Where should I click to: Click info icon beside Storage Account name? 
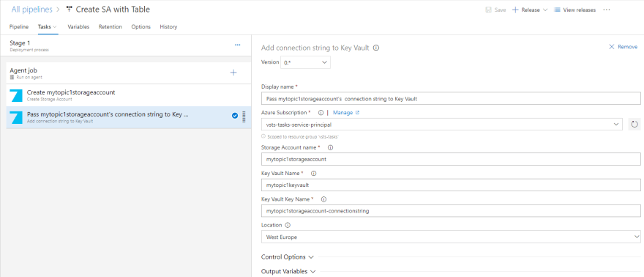click(x=330, y=147)
